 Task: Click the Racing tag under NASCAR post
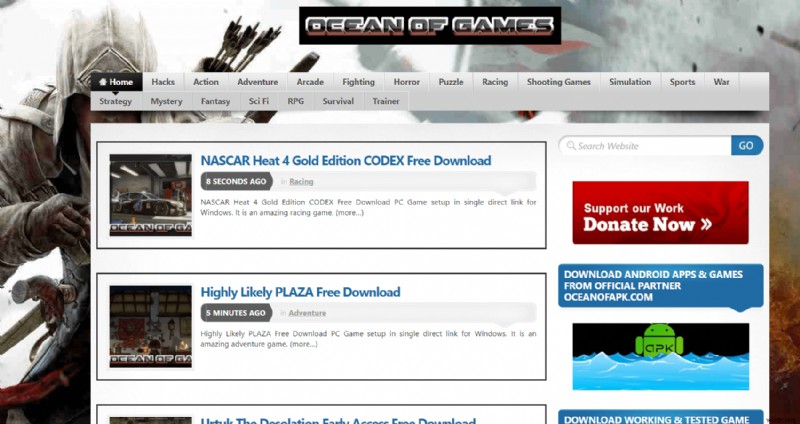pyautogui.click(x=301, y=182)
